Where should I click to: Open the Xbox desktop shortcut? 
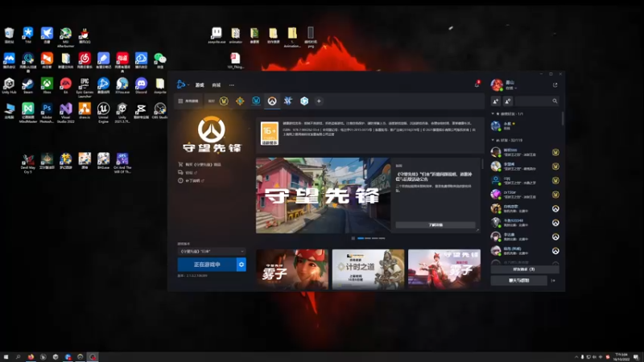47,86
